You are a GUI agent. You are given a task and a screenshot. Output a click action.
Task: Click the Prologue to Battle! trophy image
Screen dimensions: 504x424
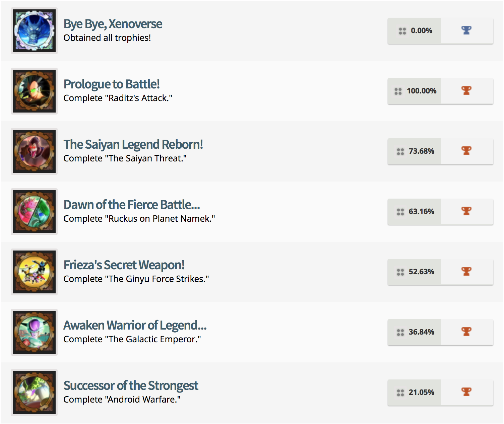point(34,91)
